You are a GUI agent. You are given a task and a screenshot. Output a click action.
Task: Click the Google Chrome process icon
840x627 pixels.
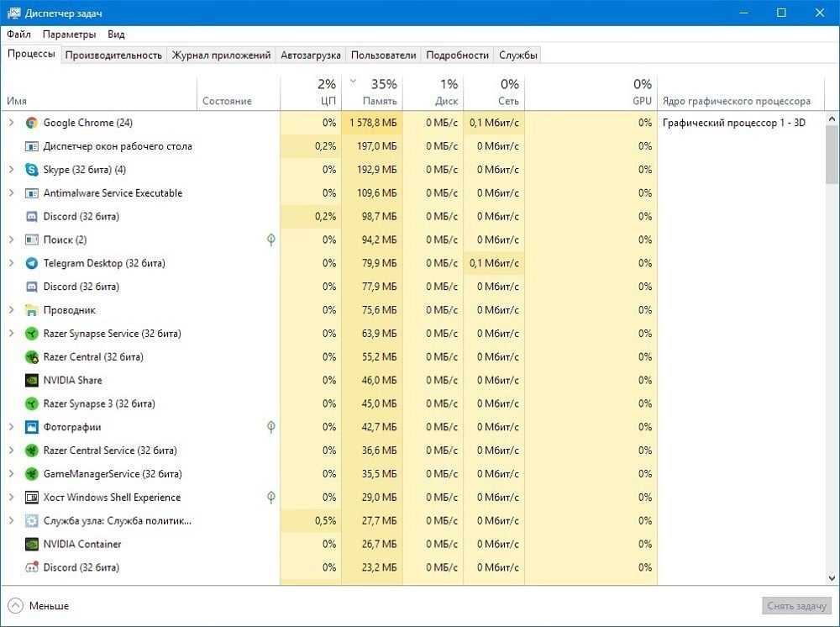click(32, 123)
